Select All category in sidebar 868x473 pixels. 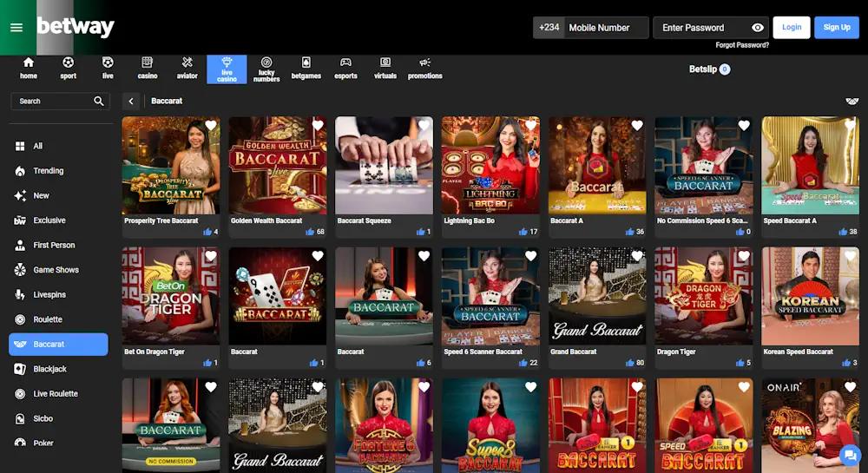[59, 146]
